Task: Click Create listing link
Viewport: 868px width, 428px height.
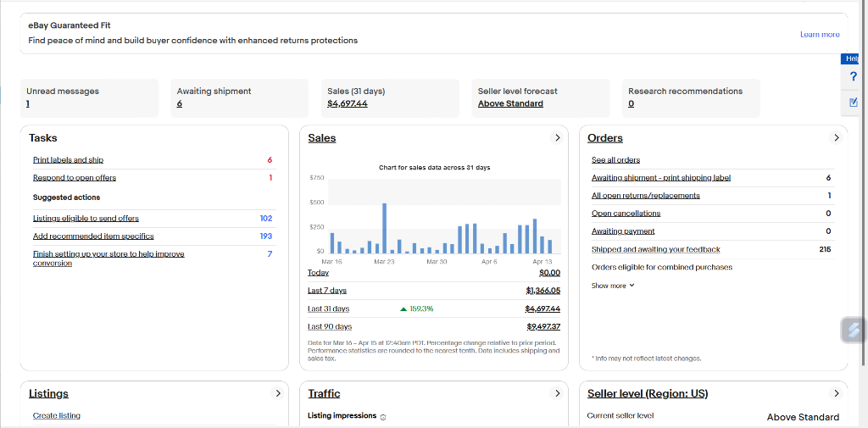Action: point(57,416)
